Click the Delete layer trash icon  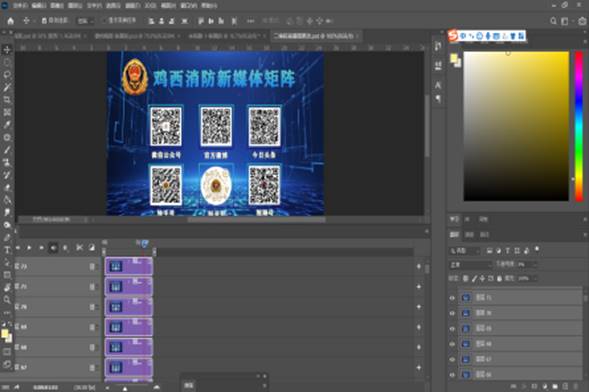(575, 386)
